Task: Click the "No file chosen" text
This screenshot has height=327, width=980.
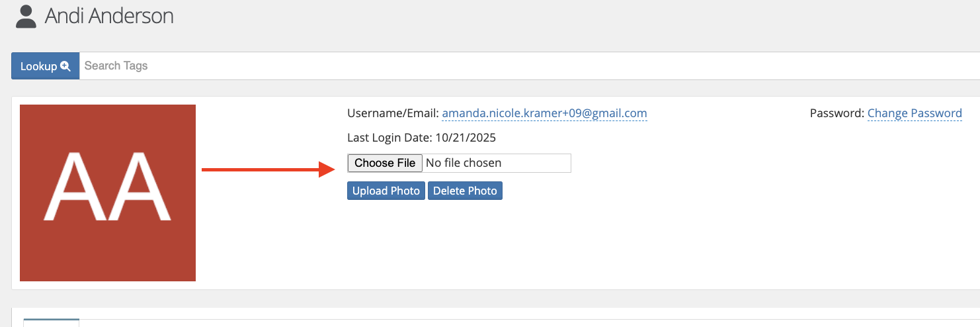Action: [x=464, y=163]
